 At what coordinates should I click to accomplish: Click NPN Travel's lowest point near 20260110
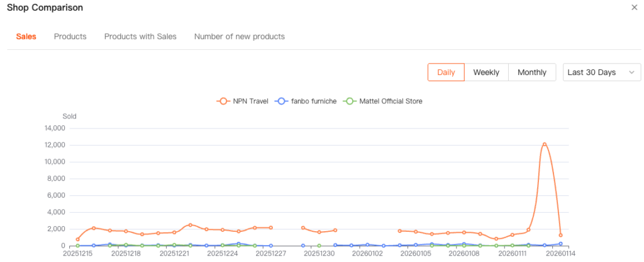496,239
